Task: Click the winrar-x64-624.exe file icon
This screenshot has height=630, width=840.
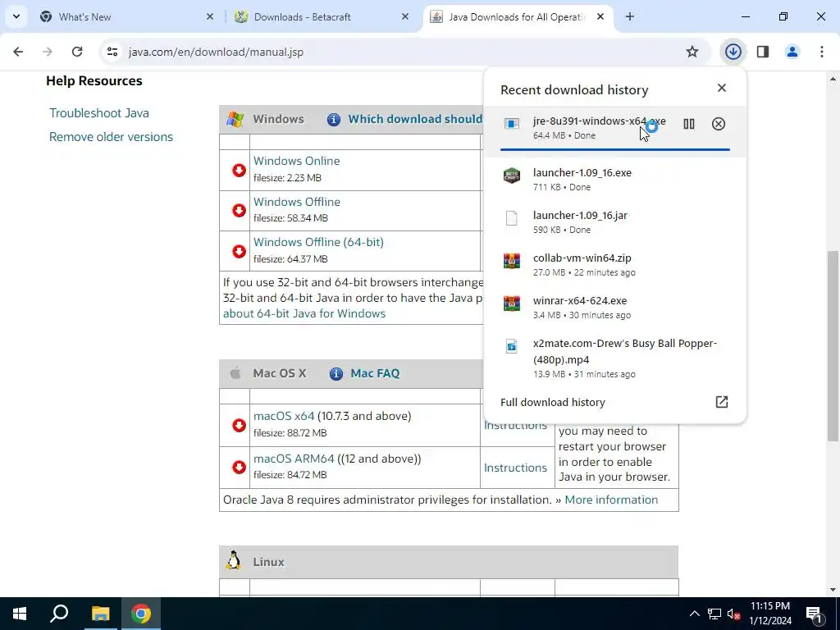Action: [x=512, y=304]
